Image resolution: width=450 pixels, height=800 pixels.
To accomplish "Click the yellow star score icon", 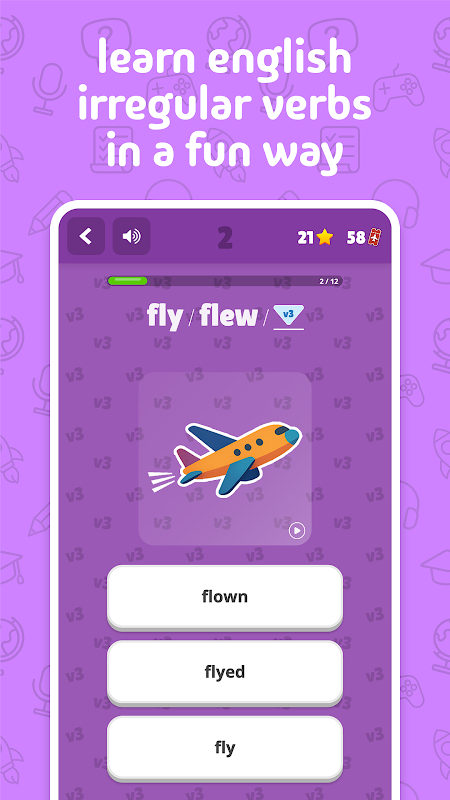I will click(324, 237).
